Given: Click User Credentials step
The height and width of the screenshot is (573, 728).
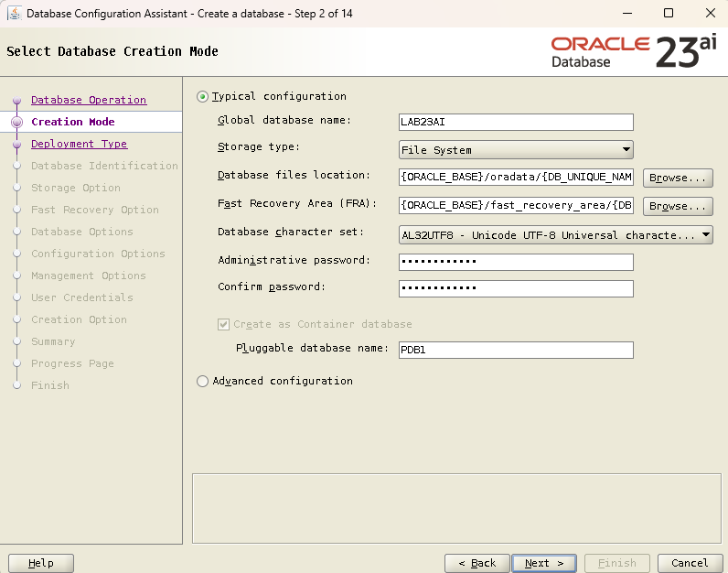Looking at the screenshot, I should 82,297.
